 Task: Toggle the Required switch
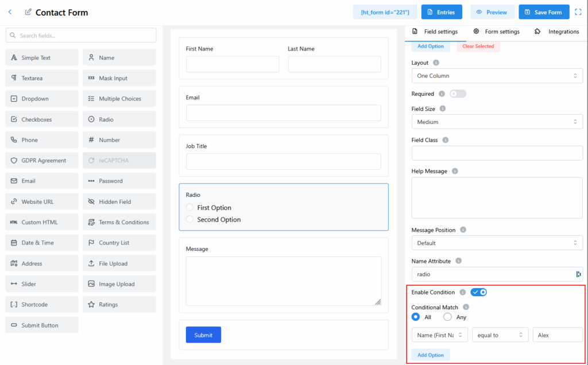pyautogui.click(x=458, y=94)
